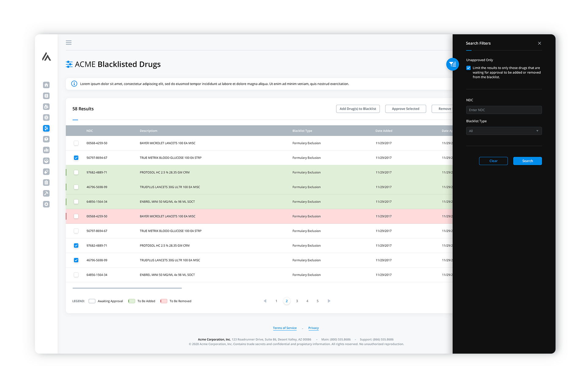The height and width of the screenshot is (387, 588).
Task: Open the Terms of Service link
Action: (285, 328)
